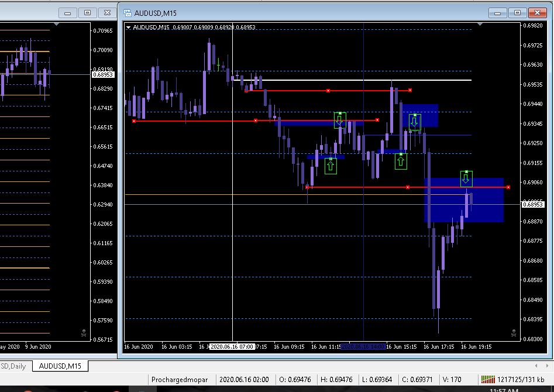This screenshot has height=392, width=554.
Task: Restore the AUDUSD,M15 chart window
Action: pyautogui.click(x=517, y=13)
